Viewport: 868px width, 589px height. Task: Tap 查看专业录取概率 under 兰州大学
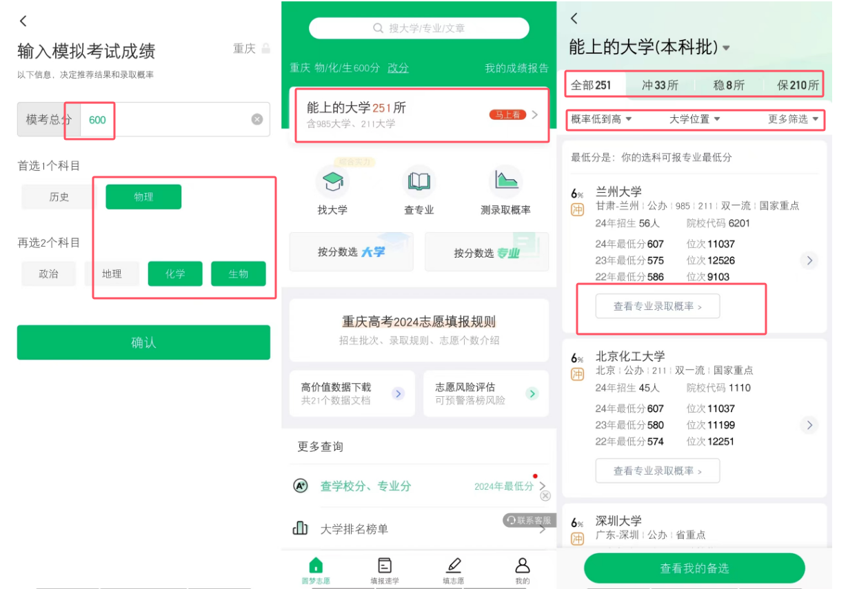657,307
